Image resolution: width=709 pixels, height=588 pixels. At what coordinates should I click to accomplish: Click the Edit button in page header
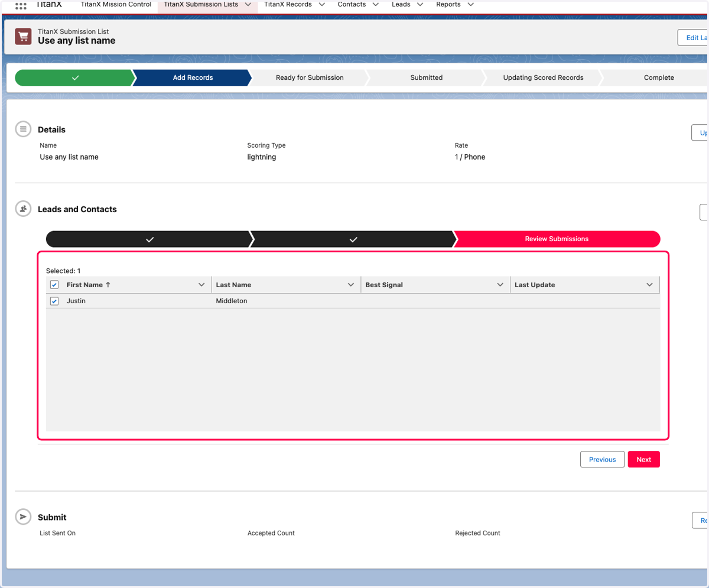pyautogui.click(x=693, y=37)
